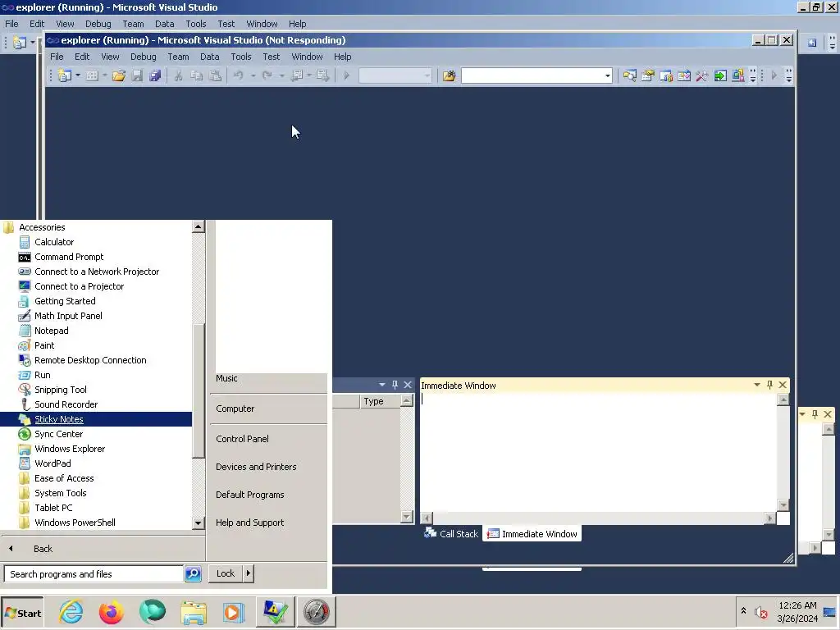The height and width of the screenshot is (630, 840).
Task: Expand New Project dropdown arrow in toolbar
Action: tap(78, 75)
